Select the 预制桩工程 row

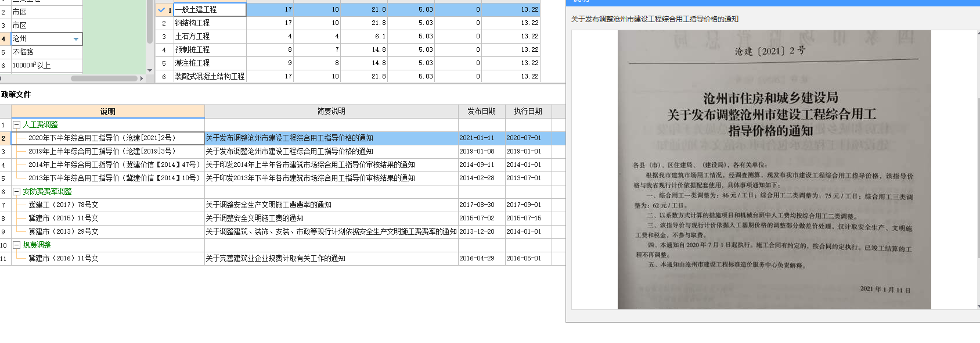[x=347, y=49]
